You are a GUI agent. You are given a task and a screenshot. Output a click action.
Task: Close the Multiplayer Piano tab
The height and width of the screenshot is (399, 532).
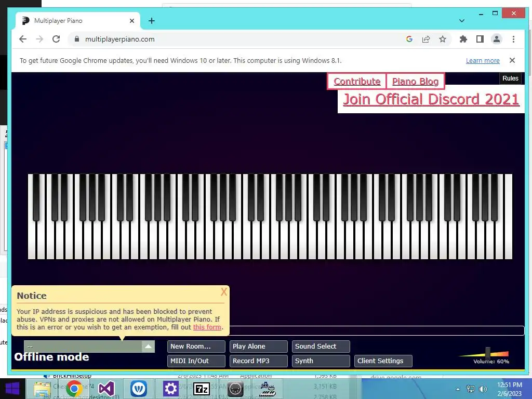(132, 21)
